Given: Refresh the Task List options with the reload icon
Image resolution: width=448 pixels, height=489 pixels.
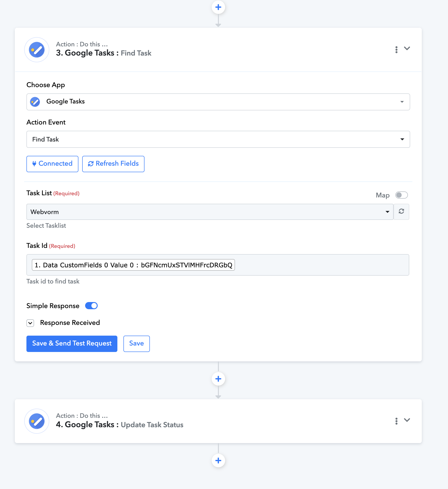Looking at the screenshot, I should (x=401, y=212).
